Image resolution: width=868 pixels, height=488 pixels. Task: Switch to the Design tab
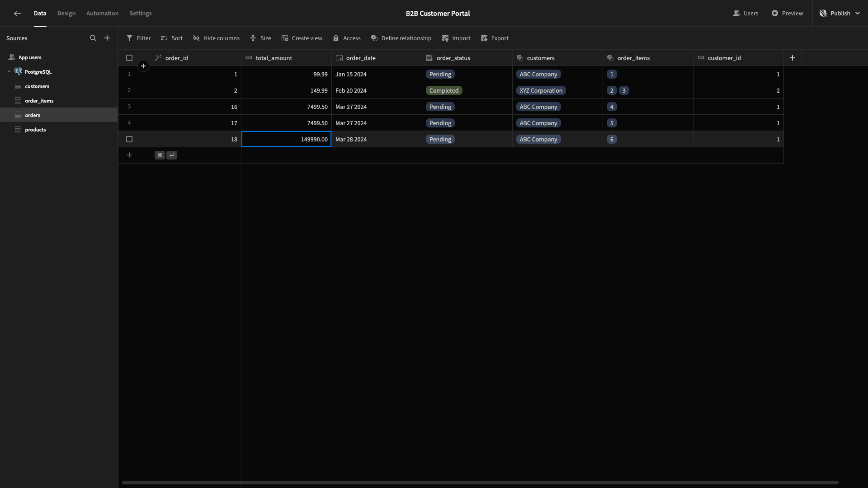[x=66, y=14]
